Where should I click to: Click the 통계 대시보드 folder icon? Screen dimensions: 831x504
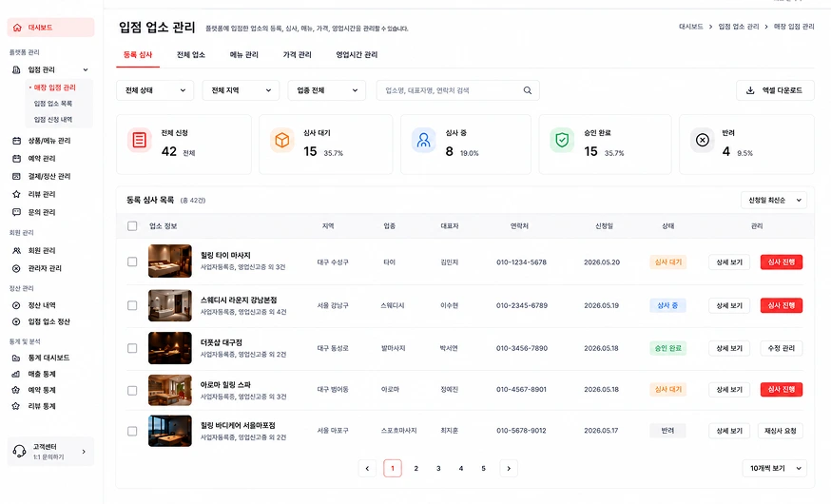click(16, 358)
